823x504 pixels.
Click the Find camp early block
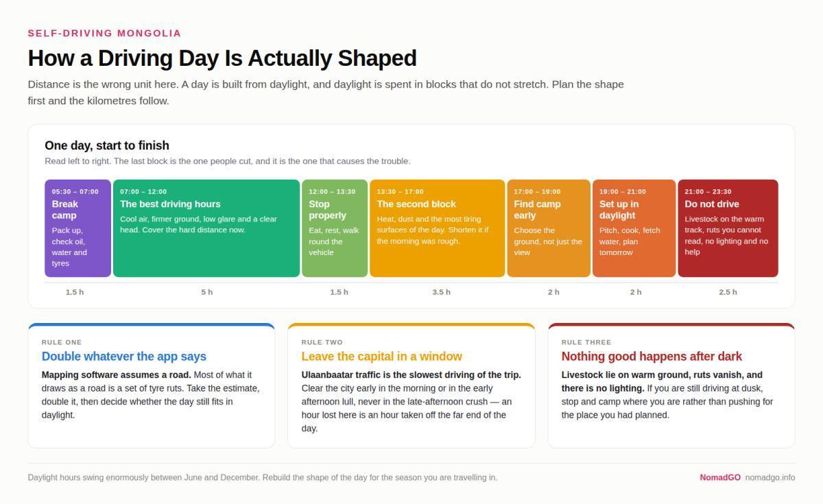[549, 228]
